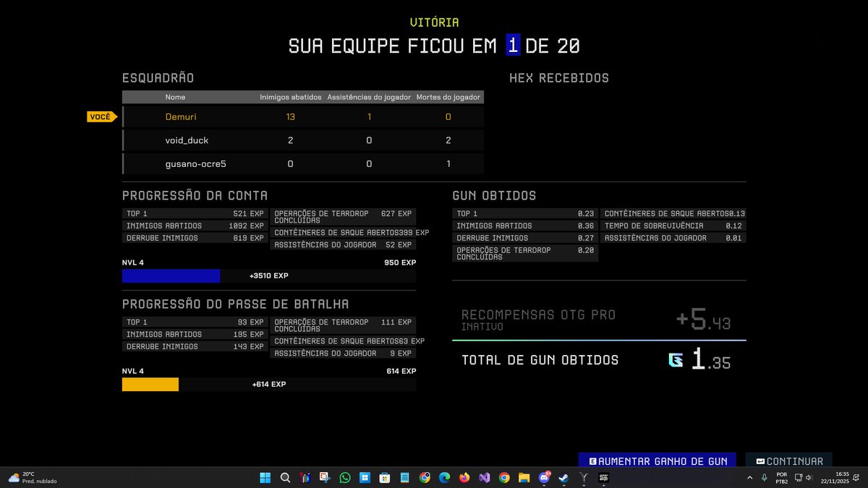
Task: Click the '+614 EXP' label
Action: pos(269,385)
